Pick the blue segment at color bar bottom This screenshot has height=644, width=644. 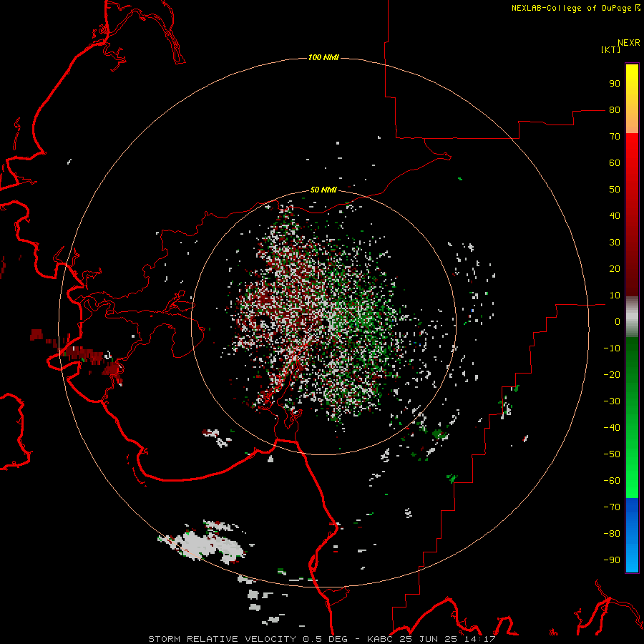click(632, 535)
